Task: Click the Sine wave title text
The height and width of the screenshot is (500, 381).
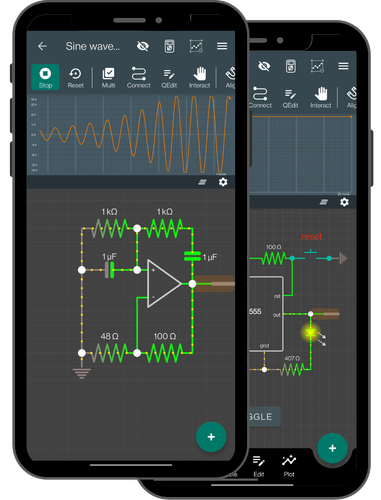Action: pyautogui.click(x=92, y=46)
